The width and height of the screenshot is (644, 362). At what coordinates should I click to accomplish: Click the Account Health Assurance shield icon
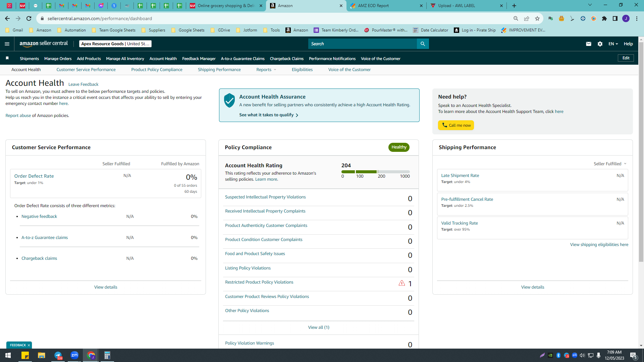pyautogui.click(x=229, y=100)
